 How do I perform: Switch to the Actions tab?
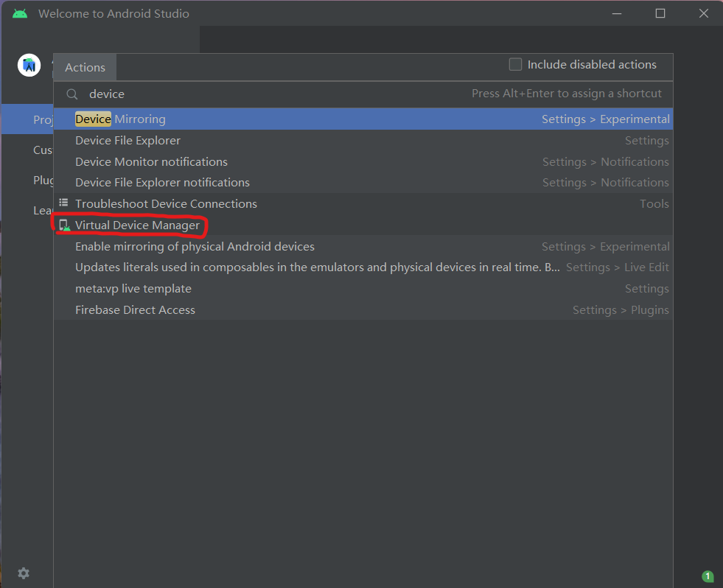(x=85, y=67)
